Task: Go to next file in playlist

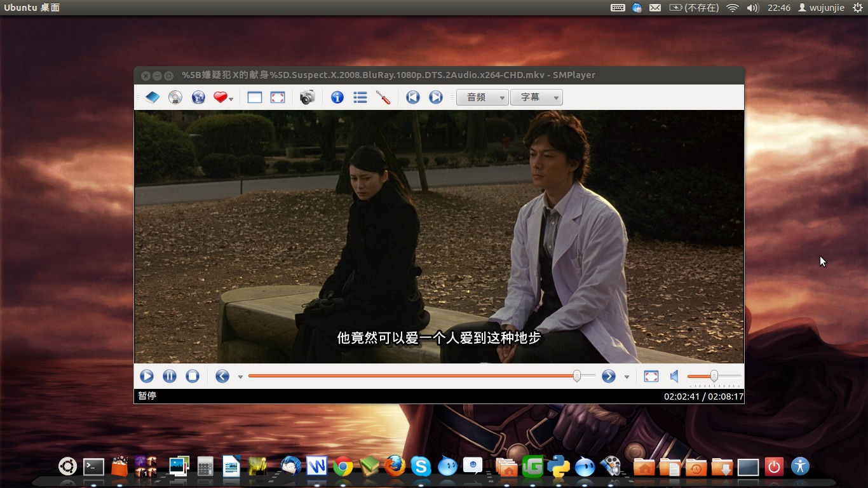Action: click(436, 97)
